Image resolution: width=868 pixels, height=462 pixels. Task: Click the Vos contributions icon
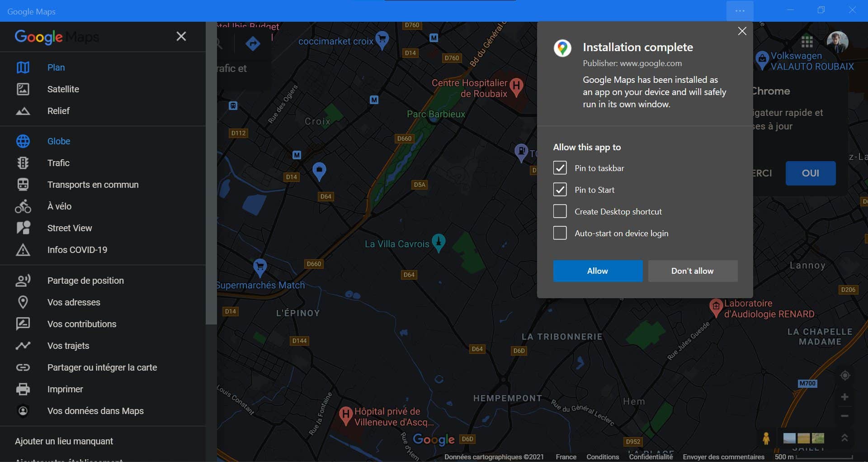23,324
